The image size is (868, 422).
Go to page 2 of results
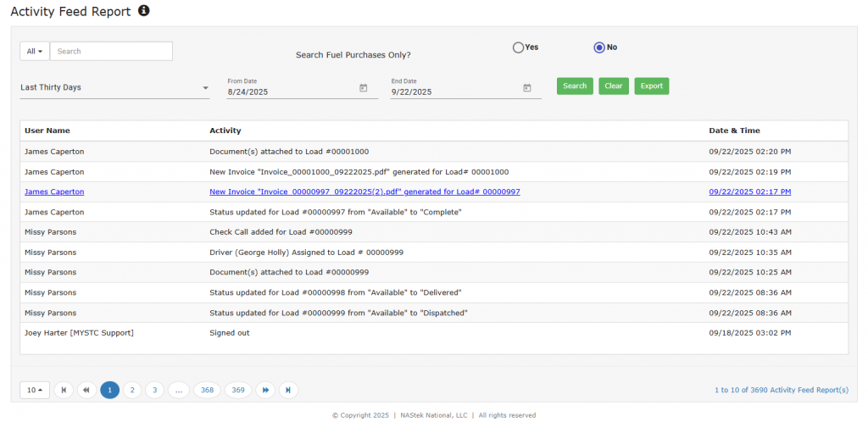[132, 390]
